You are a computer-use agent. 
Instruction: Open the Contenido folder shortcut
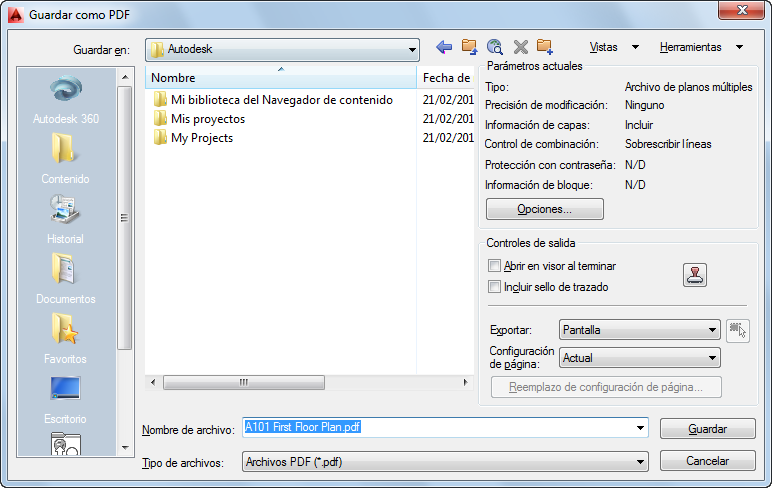65,159
